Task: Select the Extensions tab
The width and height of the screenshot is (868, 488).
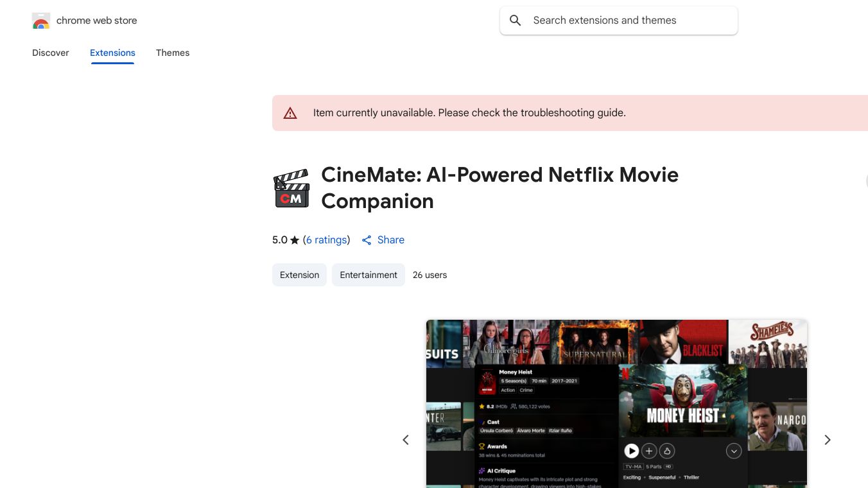Action: pos(112,53)
